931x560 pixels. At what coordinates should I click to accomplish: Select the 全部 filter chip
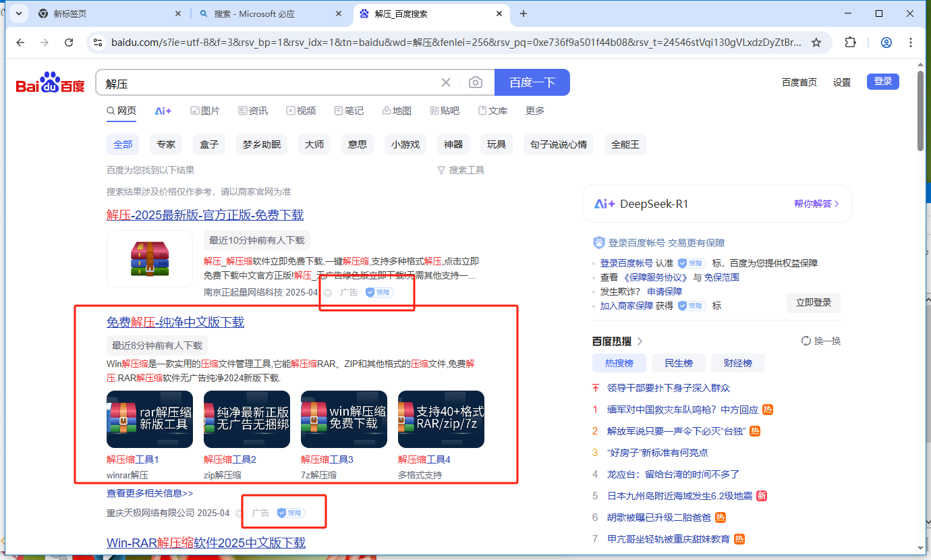click(123, 144)
